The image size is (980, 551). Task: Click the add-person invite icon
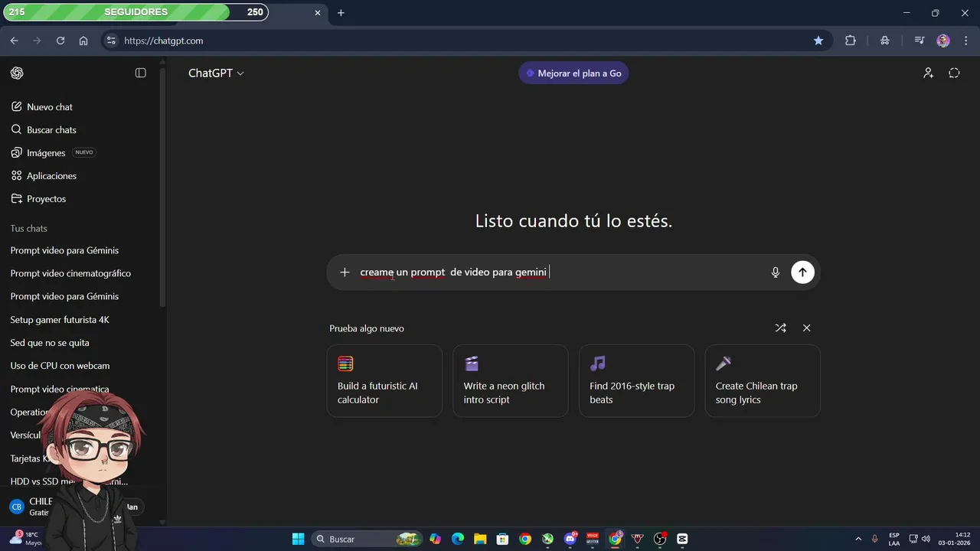pyautogui.click(x=928, y=73)
